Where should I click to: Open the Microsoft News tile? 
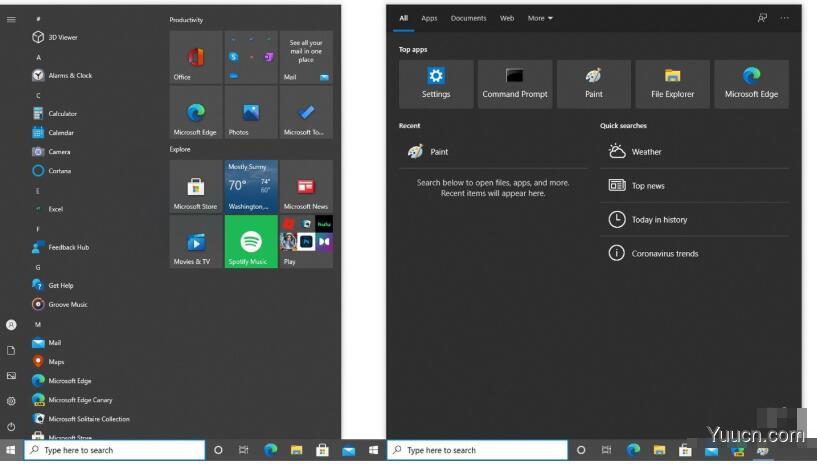point(306,186)
